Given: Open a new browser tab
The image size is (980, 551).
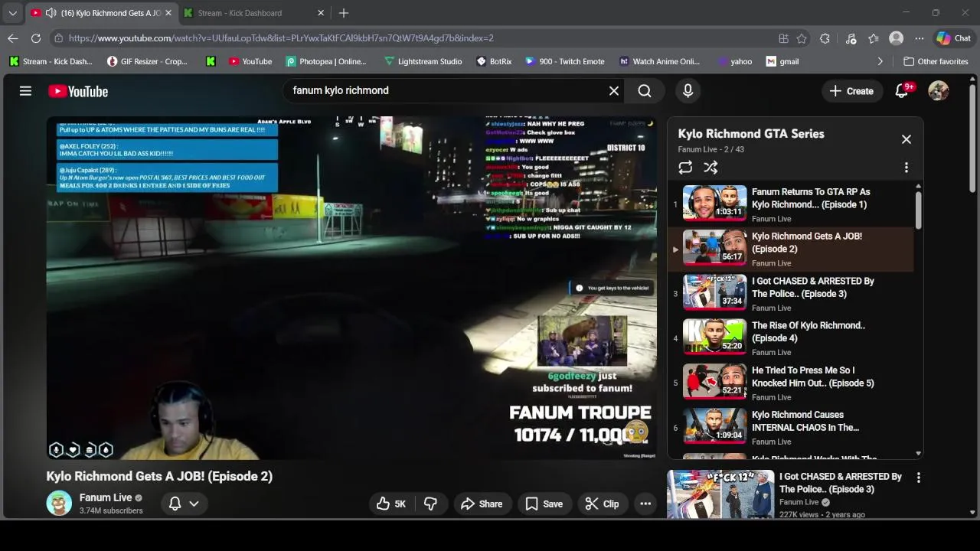Looking at the screenshot, I should pyautogui.click(x=344, y=13).
